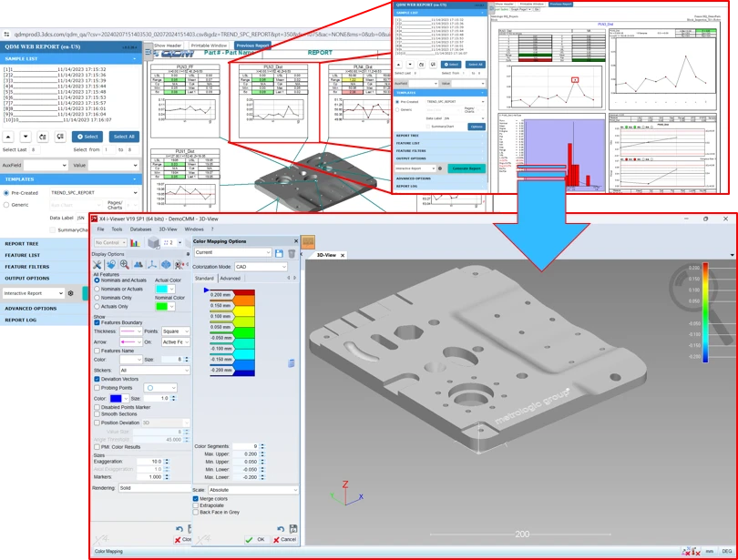Open the Stickers All dropdown

coord(154,371)
